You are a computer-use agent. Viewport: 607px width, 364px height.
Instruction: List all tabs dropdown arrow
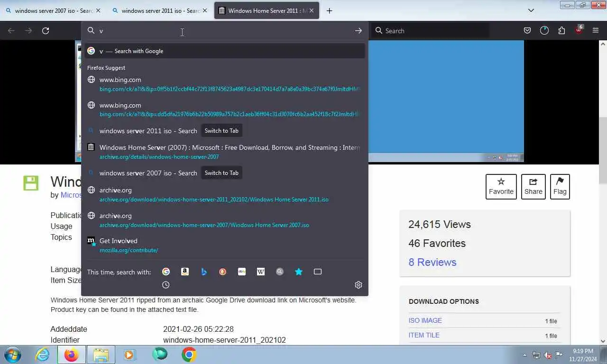click(x=531, y=10)
